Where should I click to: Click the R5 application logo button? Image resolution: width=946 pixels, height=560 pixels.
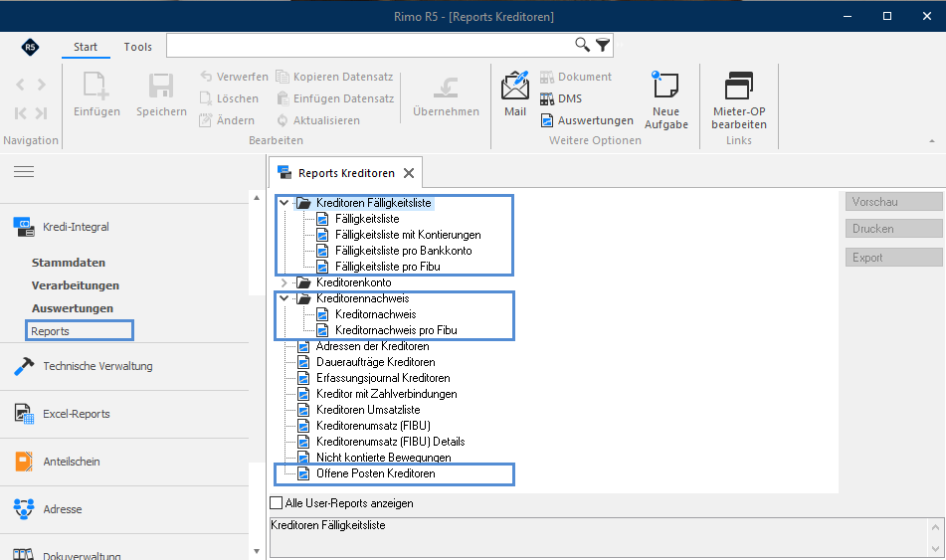click(30, 47)
